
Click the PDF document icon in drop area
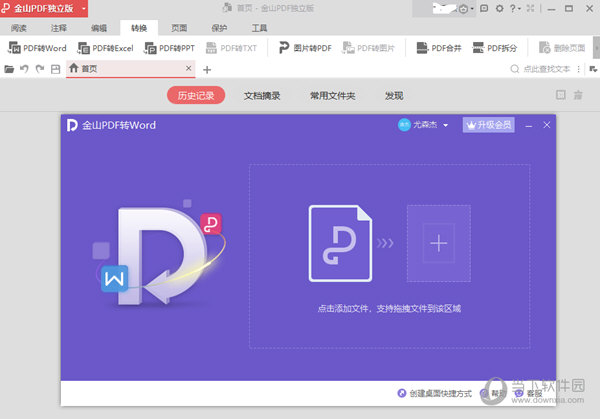pyautogui.click(x=340, y=243)
